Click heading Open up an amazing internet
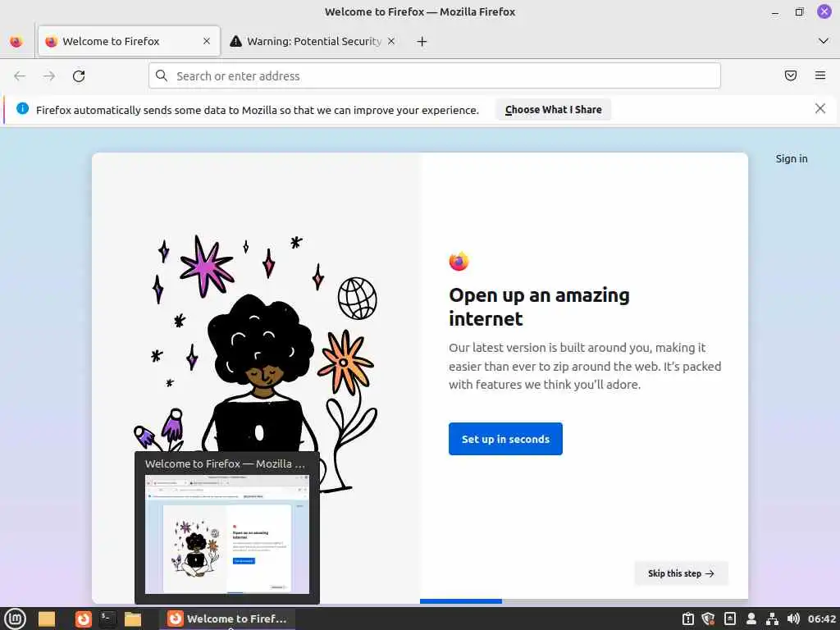This screenshot has width=840, height=630. [x=539, y=307]
